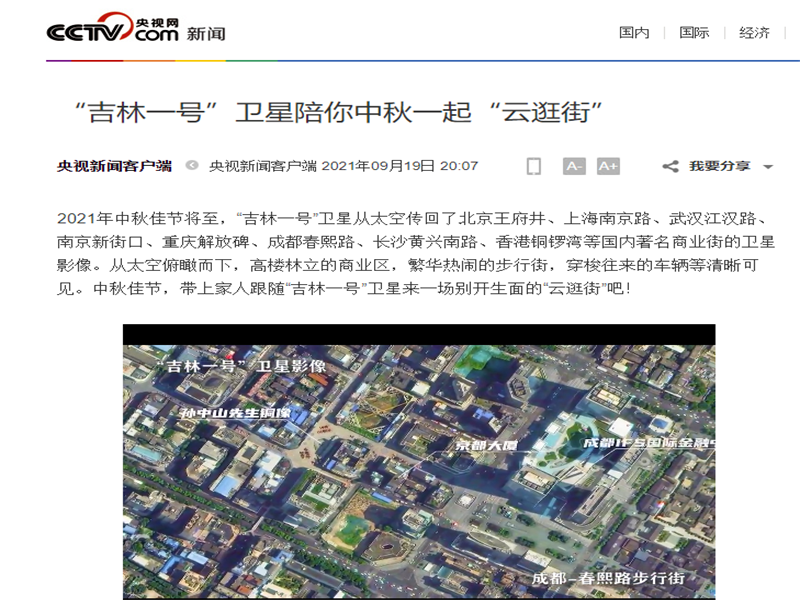Click the 京都大厦 label on satellite image

[486, 445]
